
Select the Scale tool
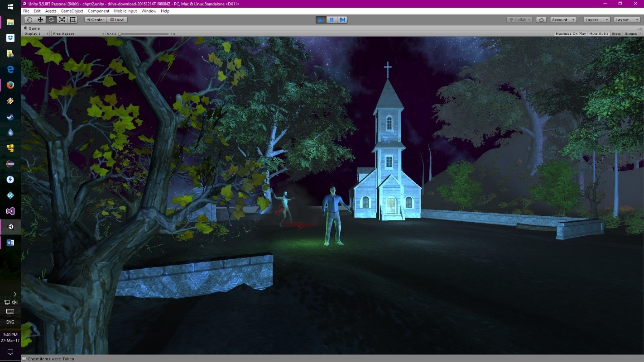[x=62, y=20]
